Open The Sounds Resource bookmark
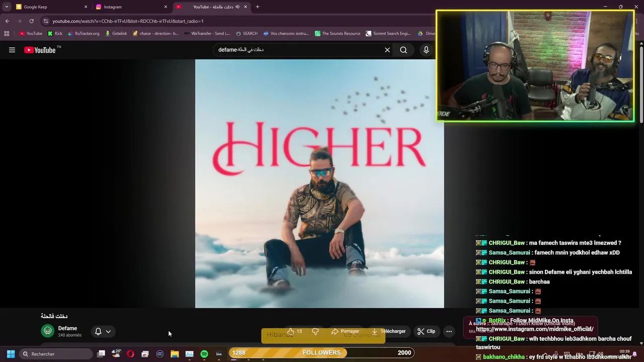This screenshot has height=362, width=644. tap(338, 34)
